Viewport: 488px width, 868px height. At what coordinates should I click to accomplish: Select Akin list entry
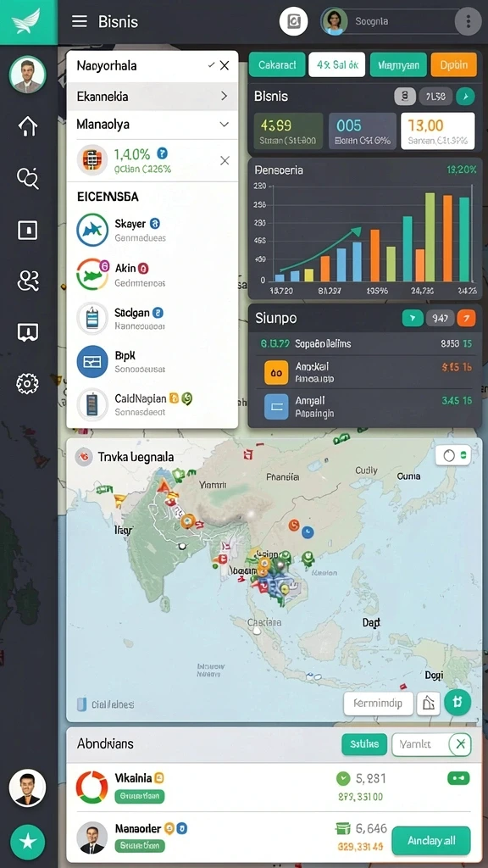[x=152, y=274]
